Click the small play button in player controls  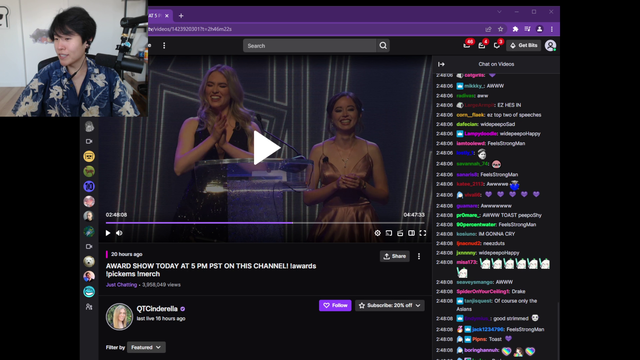pos(108,233)
